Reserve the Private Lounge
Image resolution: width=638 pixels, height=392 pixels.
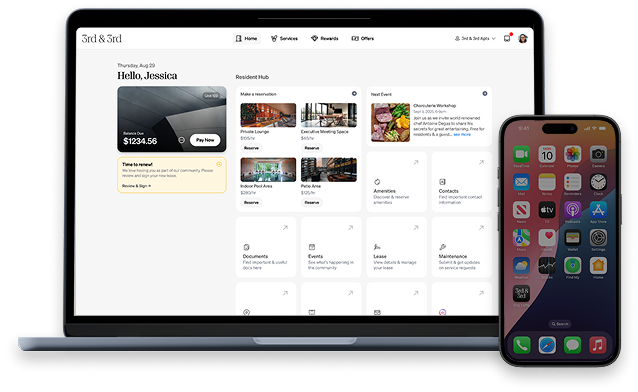tap(251, 148)
